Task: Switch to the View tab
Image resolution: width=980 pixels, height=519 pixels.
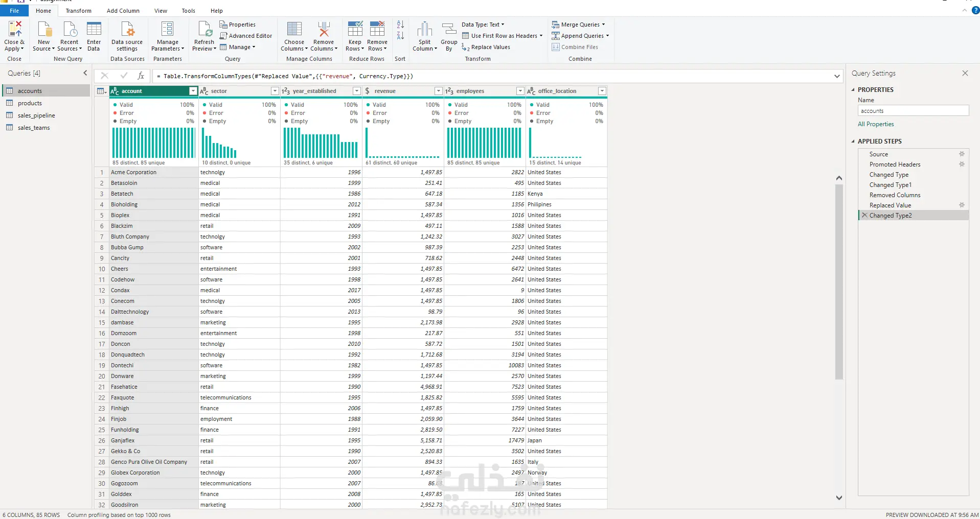Action: 161,11
